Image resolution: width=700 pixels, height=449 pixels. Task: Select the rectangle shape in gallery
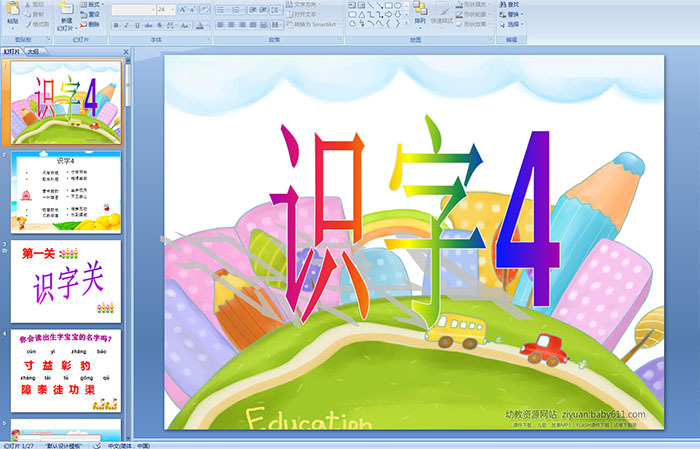(x=389, y=5)
